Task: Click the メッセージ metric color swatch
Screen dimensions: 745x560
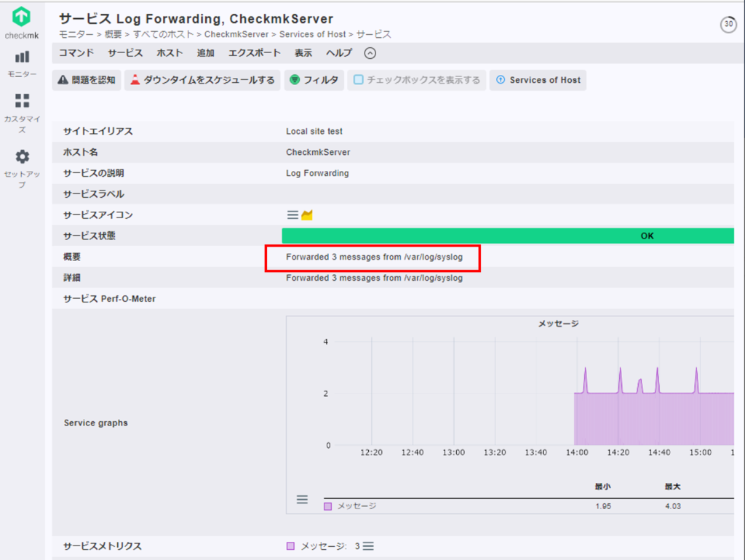Action: 291,546
